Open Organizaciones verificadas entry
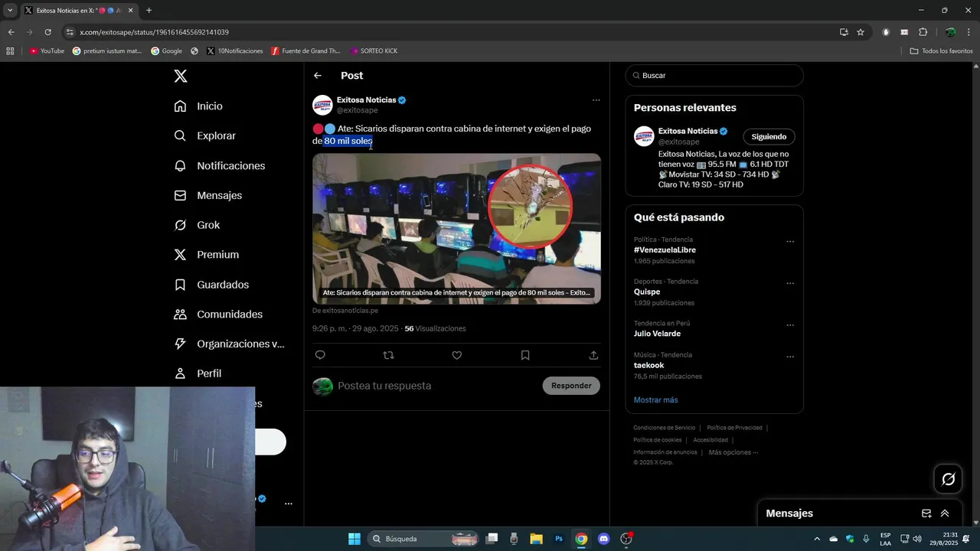The width and height of the screenshot is (980, 551). coord(229,344)
